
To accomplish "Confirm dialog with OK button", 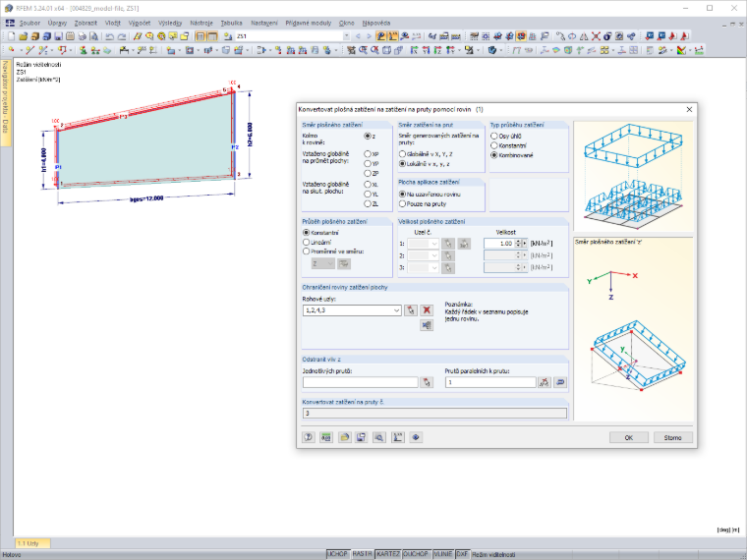I will point(629,437).
